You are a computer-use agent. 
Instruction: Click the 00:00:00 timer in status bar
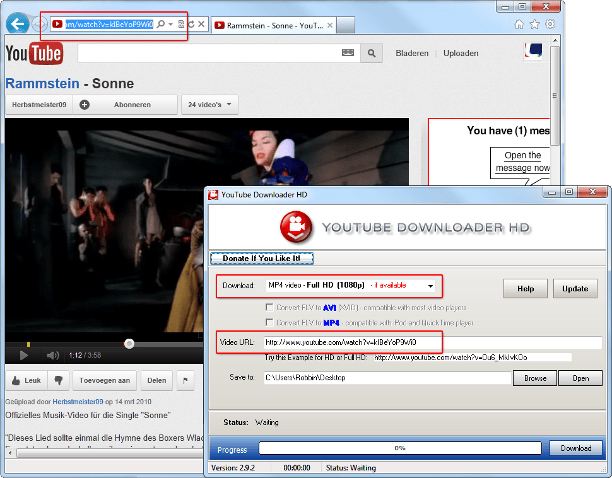point(297,467)
